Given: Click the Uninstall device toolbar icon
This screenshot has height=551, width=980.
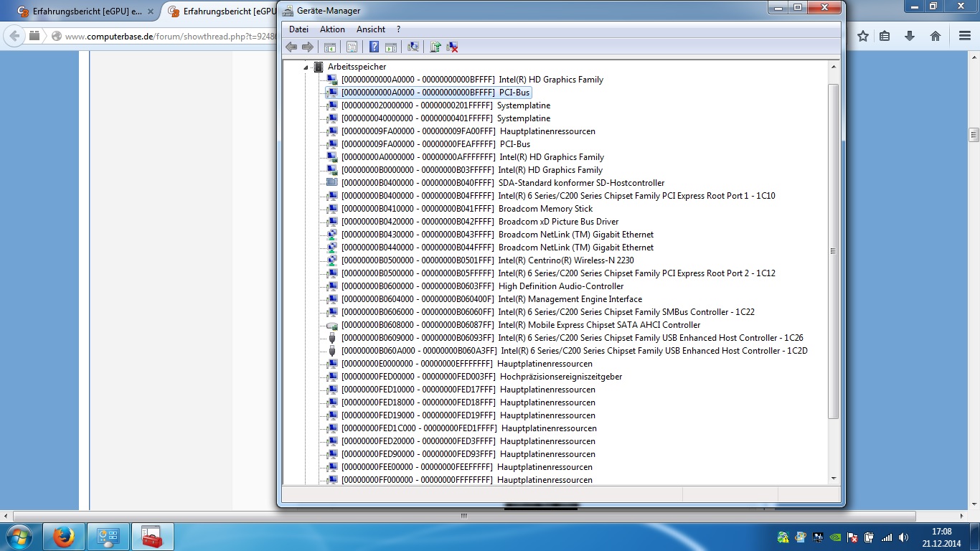Looking at the screenshot, I should (x=452, y=47).
